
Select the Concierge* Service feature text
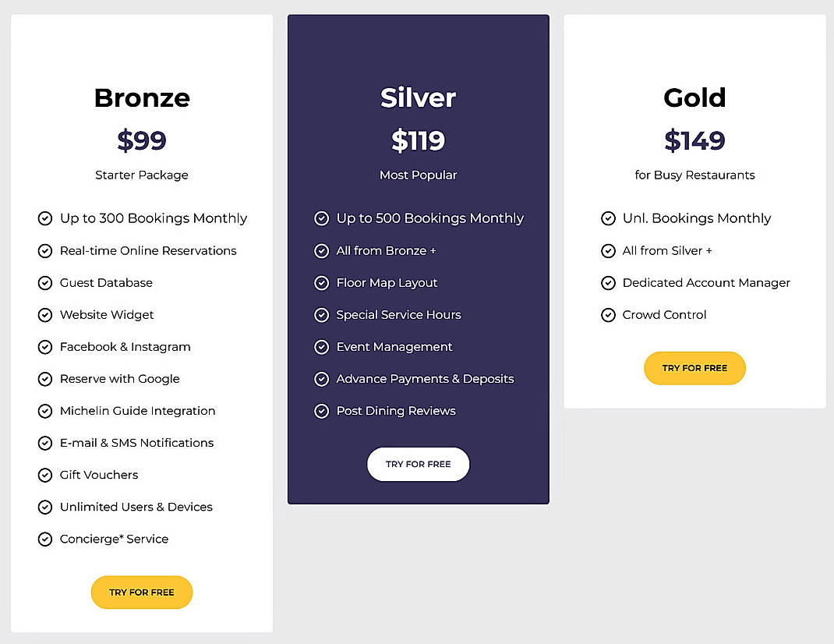pyautogui.click(x=114, y=539)
